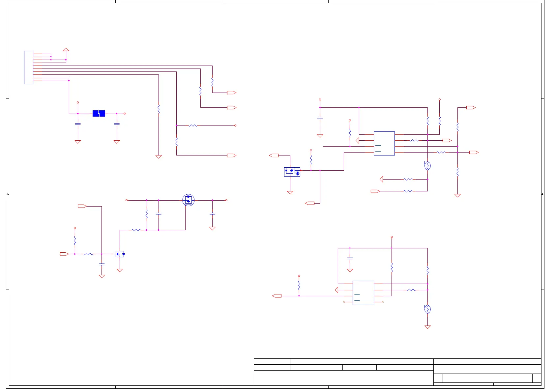Click the output capacitor after the circled MOSFET
The width and height of the screenshot is (555, 392).
(212, 213)
